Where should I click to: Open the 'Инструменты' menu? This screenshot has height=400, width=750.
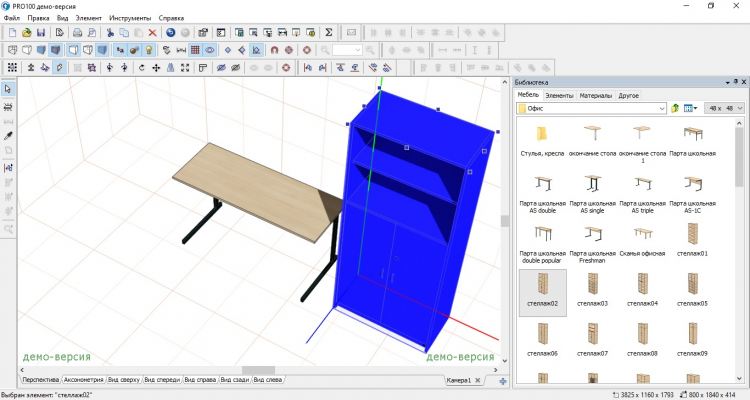(x=131, y=18)
